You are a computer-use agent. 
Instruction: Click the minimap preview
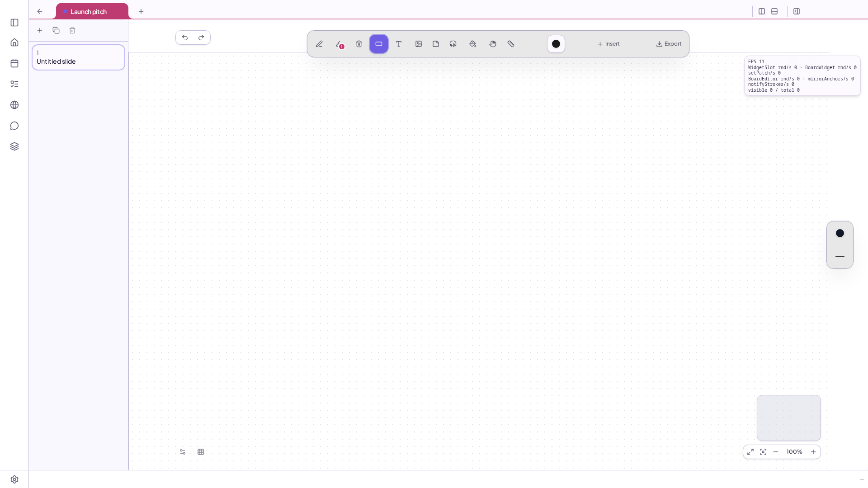(x=789, y=418)
